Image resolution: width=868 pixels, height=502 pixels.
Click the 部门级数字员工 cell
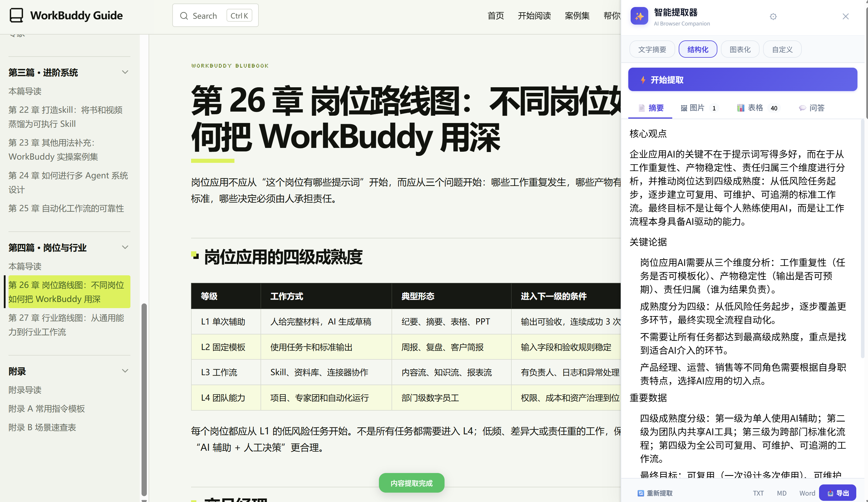(x=451, y=398)
